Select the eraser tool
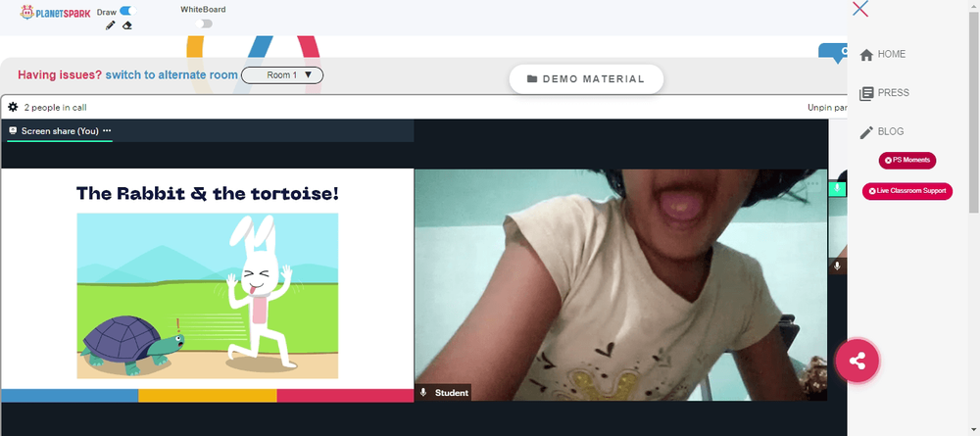Viewport: 980px width, 436px height. 126,25
